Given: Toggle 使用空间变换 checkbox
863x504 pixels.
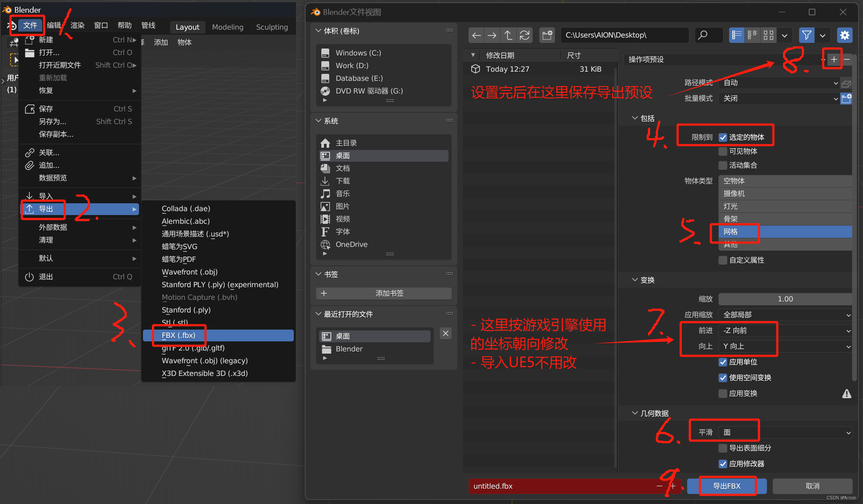Looking at the screenshot, I should 723,378.
